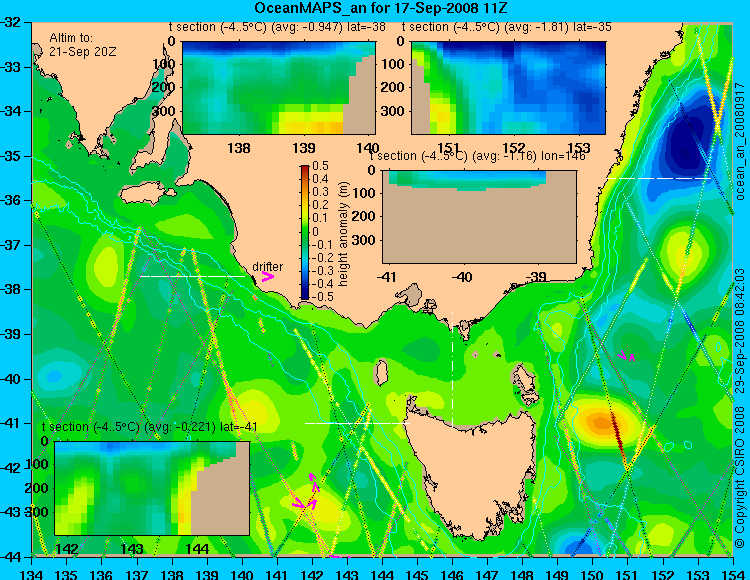This screenshot has width=750, height=580.
Task: Click the magenta drifter arrow beside the 'drifter' label
Action: click(267, 277)
